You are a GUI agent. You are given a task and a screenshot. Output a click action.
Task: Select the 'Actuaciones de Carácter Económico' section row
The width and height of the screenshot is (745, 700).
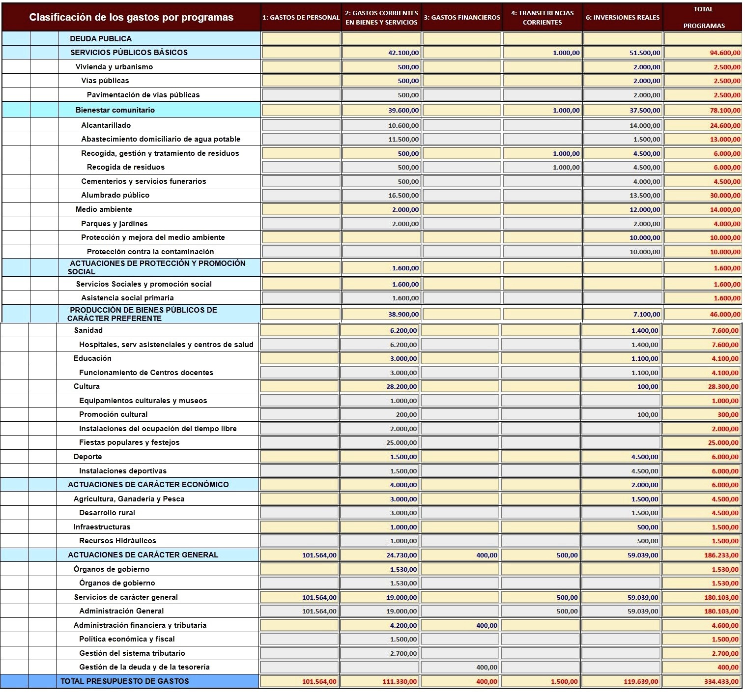[148, 485]
